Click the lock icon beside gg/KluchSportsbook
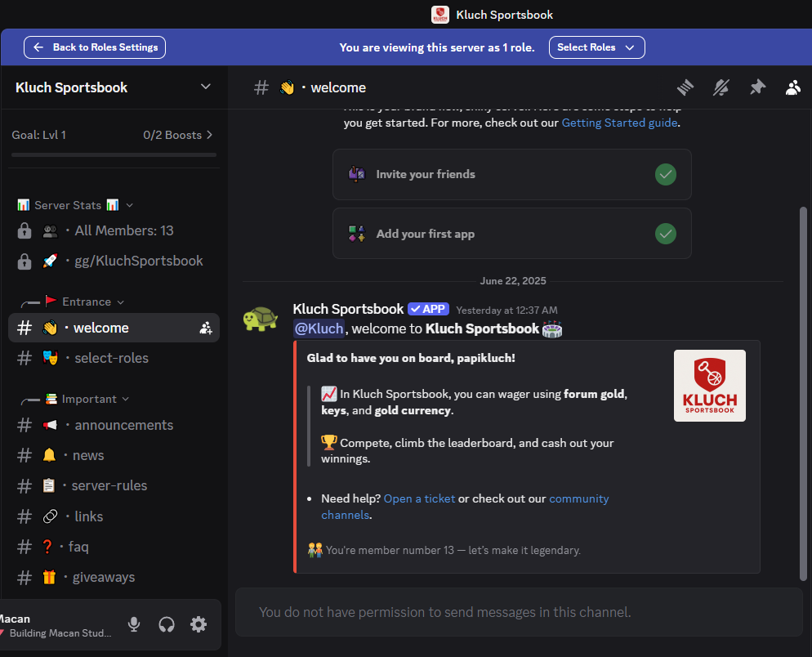Screen dimensions: 812x657 click(25, 261)
